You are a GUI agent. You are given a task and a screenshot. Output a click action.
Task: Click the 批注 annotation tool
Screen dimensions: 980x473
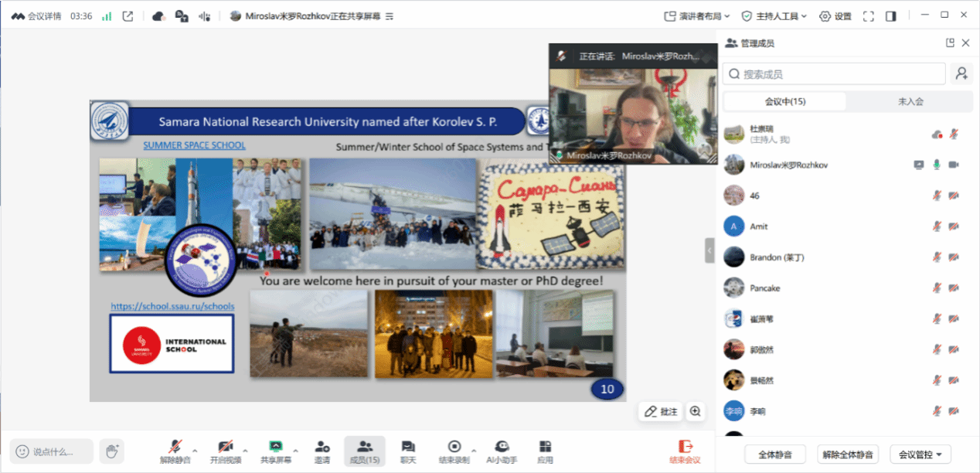(661, 411)
